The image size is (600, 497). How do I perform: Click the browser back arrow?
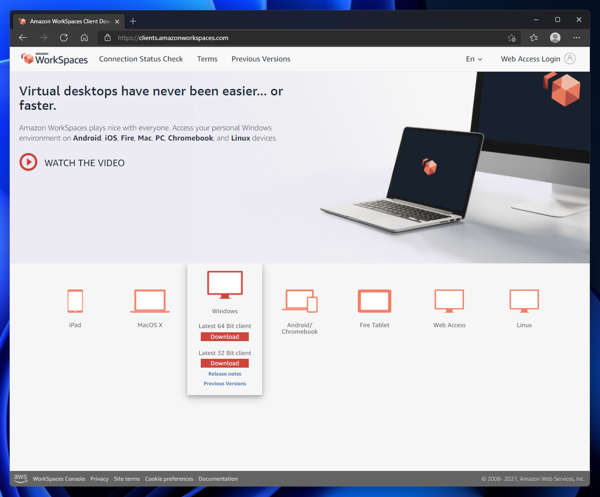(x=23, y=37)
